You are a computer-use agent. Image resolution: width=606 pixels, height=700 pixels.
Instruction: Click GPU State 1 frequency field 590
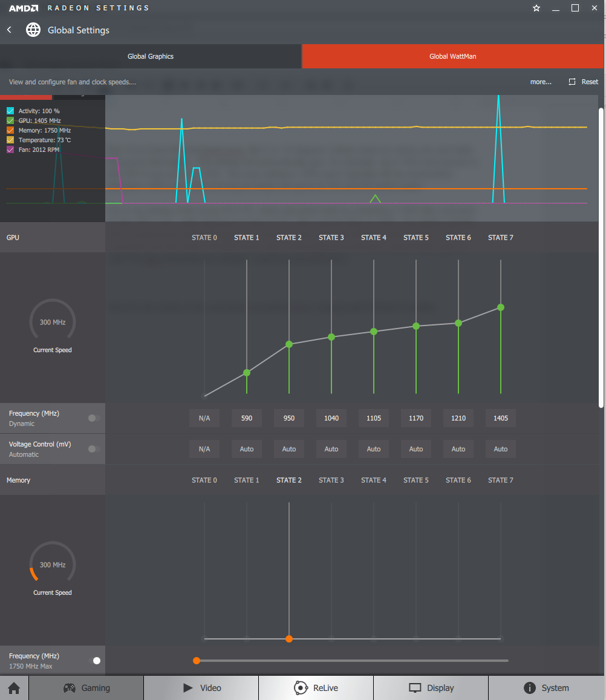click(247, 418)
